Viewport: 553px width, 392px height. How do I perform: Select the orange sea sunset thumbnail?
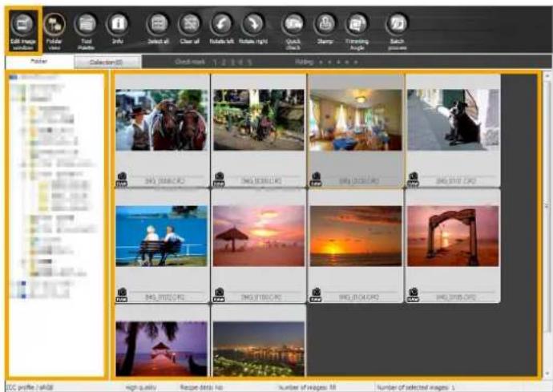[x=356, y=236]
